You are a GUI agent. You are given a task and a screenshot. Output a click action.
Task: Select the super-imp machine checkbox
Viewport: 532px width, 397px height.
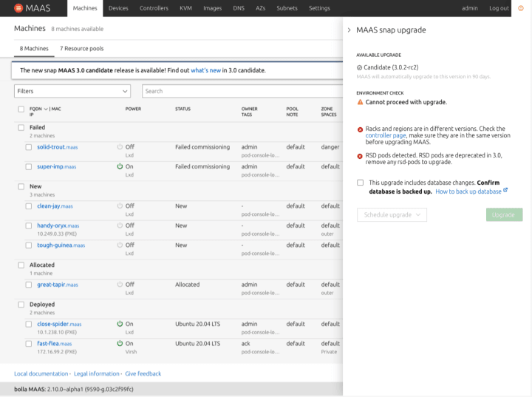29,167
